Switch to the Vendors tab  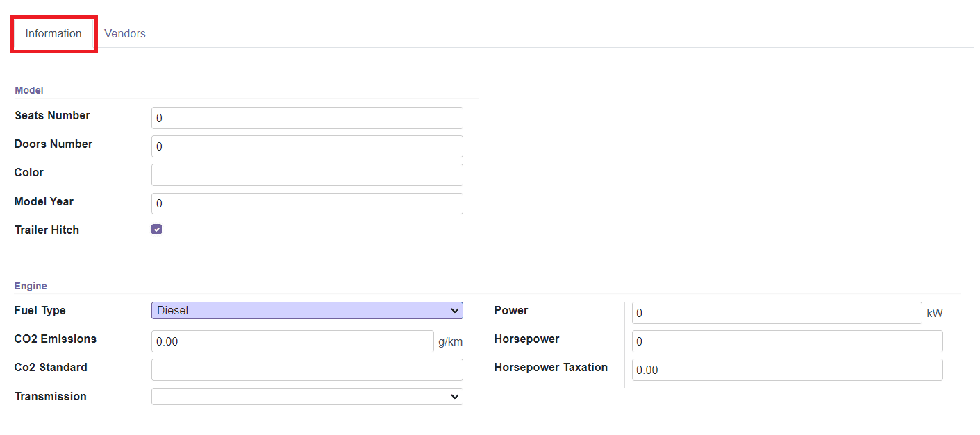[125, 33]
